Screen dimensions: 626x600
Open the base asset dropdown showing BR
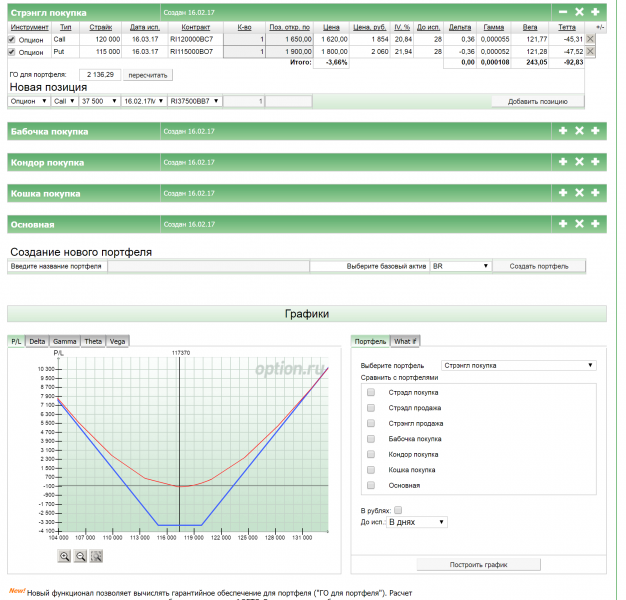click(x=461, y=266)
